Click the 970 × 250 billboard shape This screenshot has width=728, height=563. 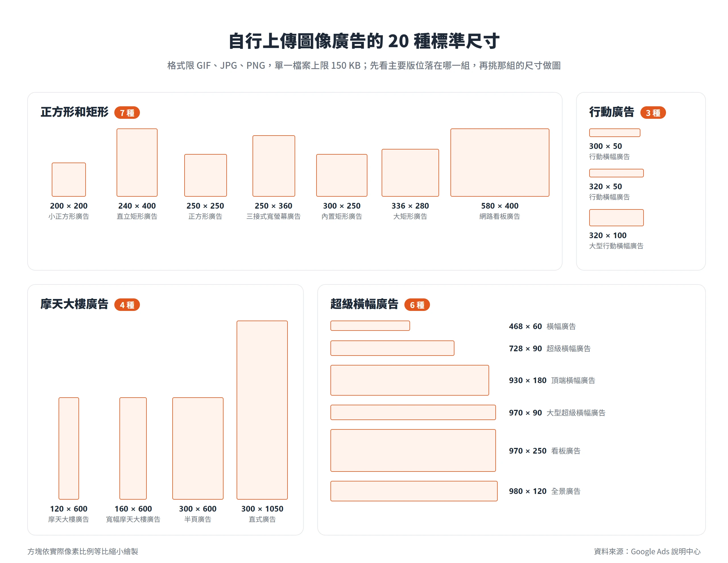[413, 450]
